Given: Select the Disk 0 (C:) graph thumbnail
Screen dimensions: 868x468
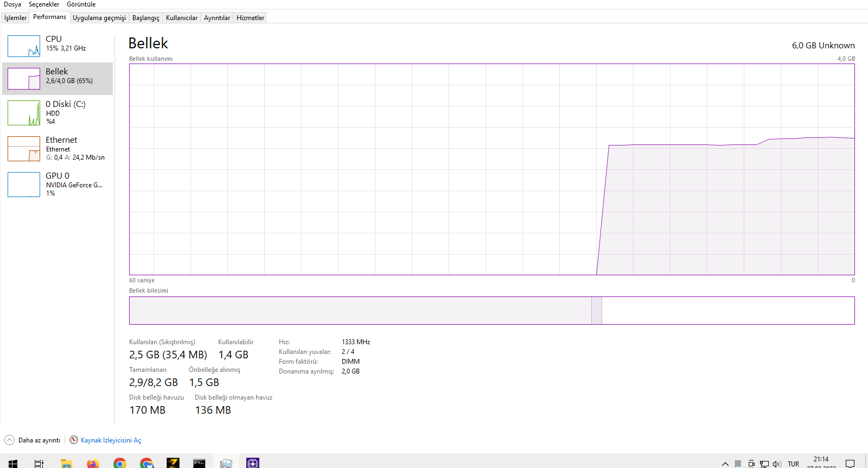Looking at the screenshot, I should pyautogui.click(x=24, y=113).
